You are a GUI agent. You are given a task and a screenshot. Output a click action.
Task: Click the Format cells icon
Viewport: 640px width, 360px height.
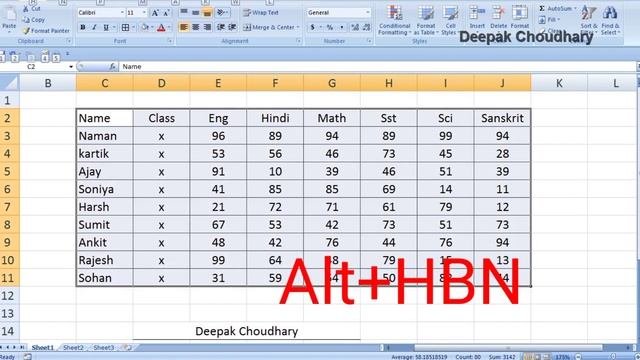[520, 13]
